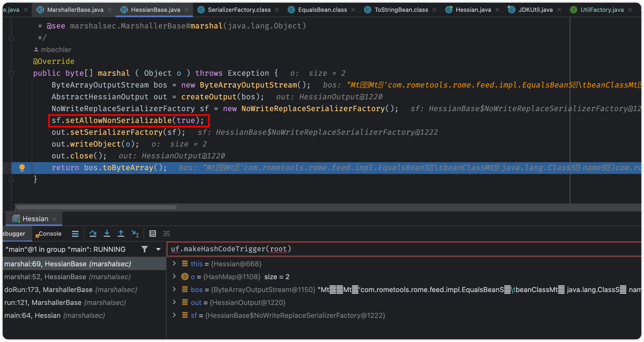This screenshot has width=644, height=342.
Task: Click the out.close() statement
Action: tap(79, 156)
